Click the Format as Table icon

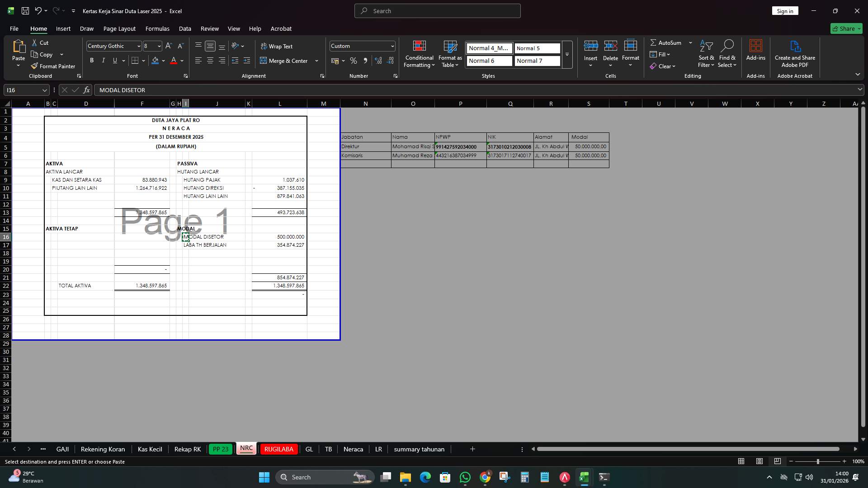pos(449,47)
